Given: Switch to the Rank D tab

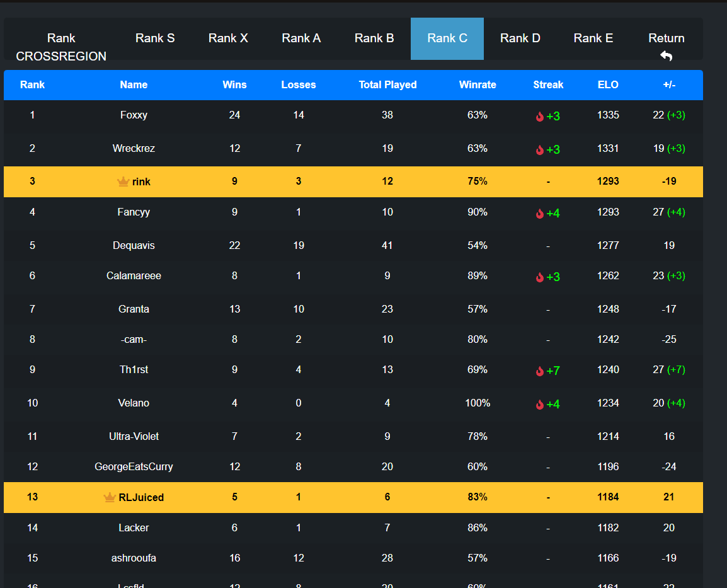Looking at the screenshot, I should (520, 38).
